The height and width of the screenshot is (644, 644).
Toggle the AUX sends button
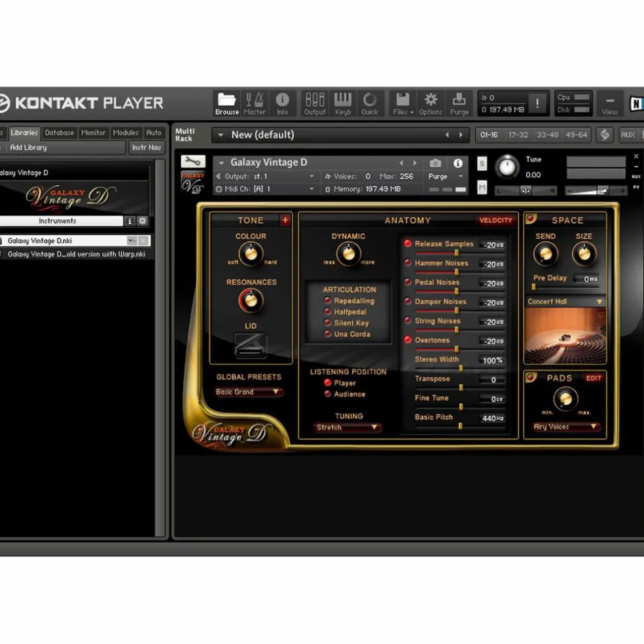click(628, 135)
